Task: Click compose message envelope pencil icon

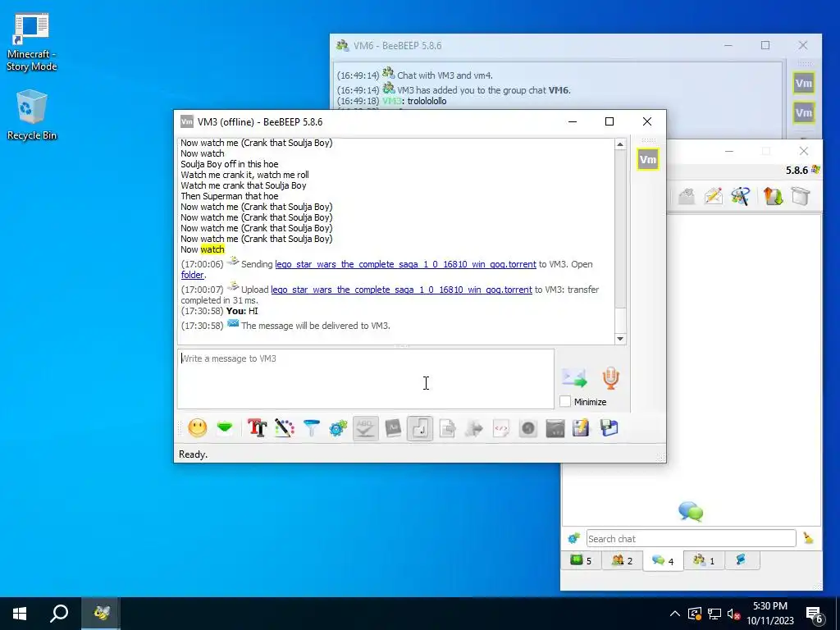Action: click(x=714, y=196)
